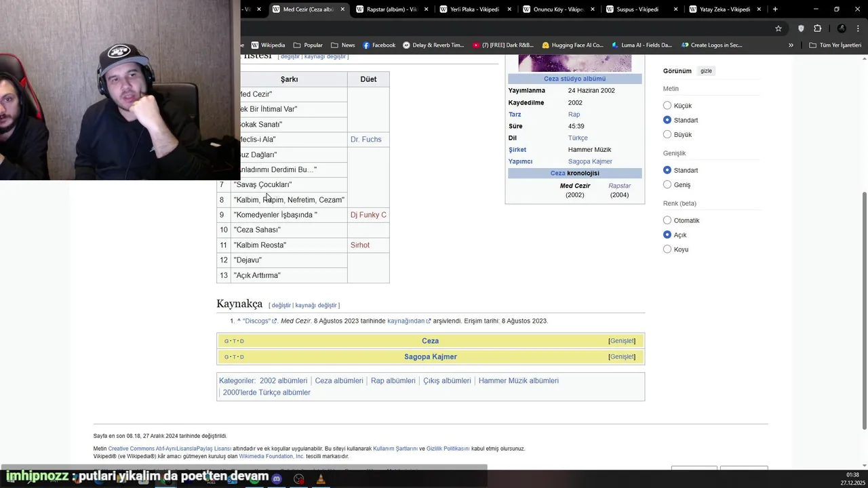The height and width of the screenshot is (488, 868).
Task: Select Geniş width option
Action: click(x=667, y=184)
